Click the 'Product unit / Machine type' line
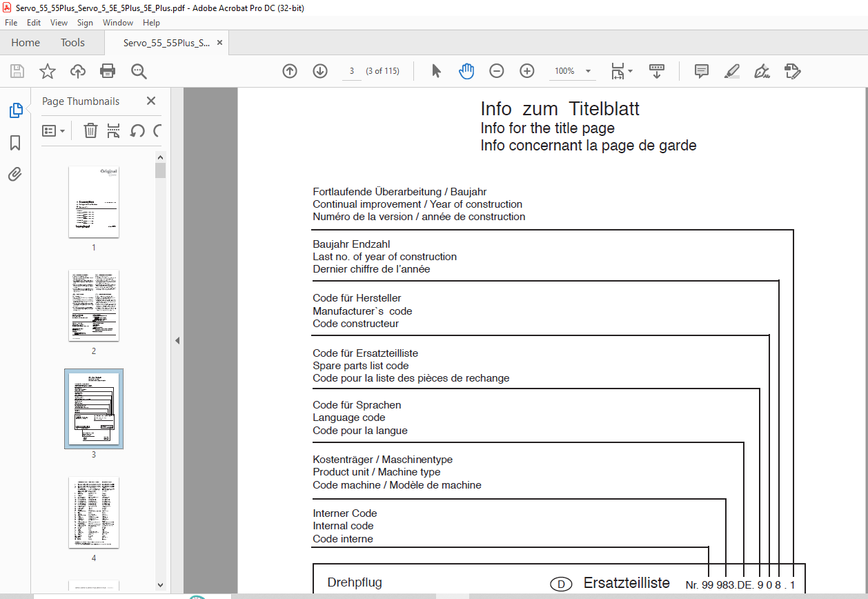The image size is (868, 599). 377,472
